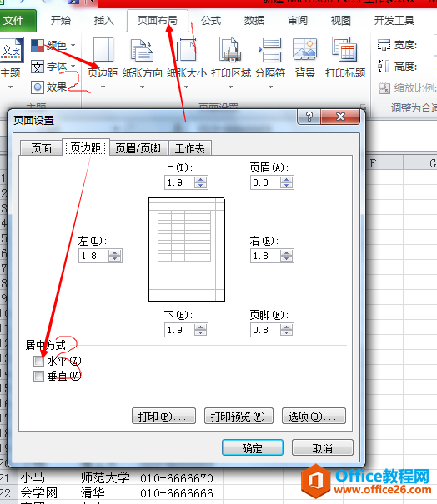The width and height of the screenshot is (437, 504).
Task: Enable the 水平 horizontal centering checkbox
Action: click(x=38, y=361)
